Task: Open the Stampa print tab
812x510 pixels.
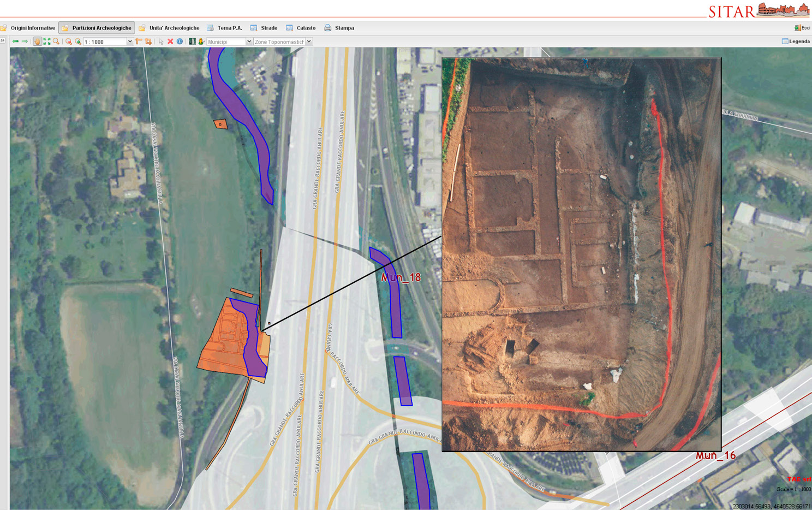Action: tap(339, 28)
